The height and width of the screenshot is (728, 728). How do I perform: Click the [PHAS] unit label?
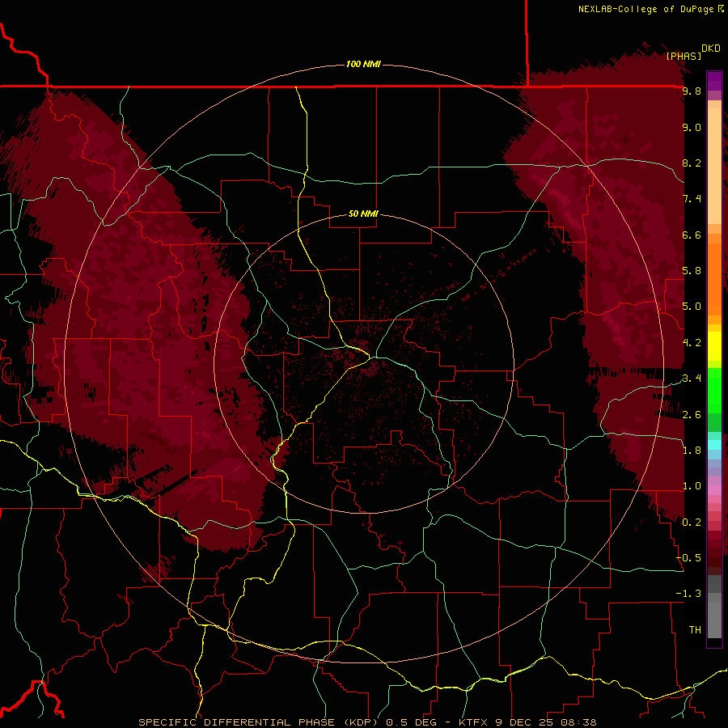click(684, 56)
